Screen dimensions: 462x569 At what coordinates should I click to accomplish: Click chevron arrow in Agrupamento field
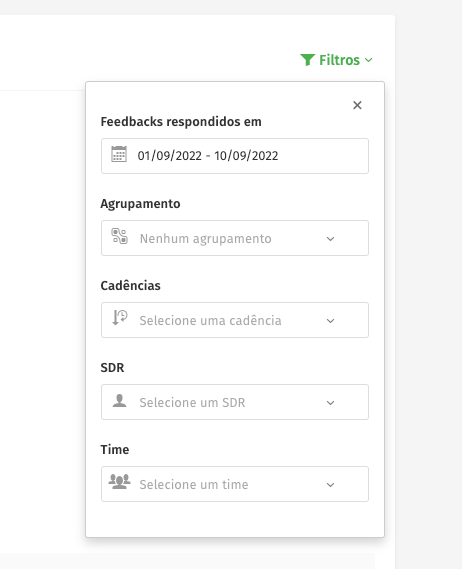(x=330, y=239)
